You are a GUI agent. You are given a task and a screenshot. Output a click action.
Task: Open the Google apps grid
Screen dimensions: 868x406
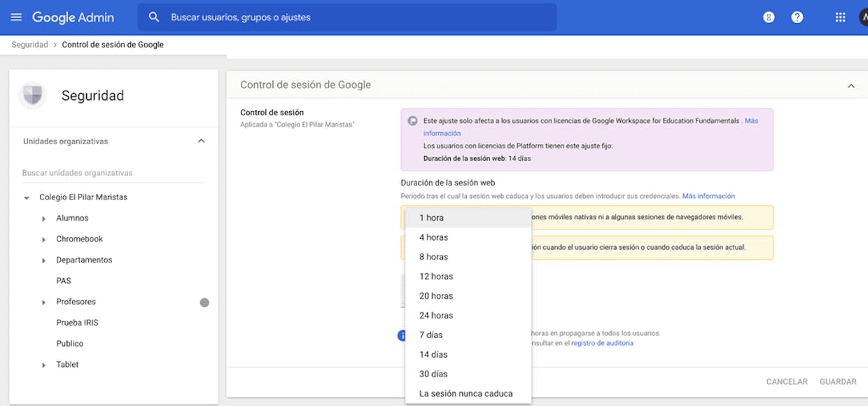pyautogui.click(x=841, y=17)
